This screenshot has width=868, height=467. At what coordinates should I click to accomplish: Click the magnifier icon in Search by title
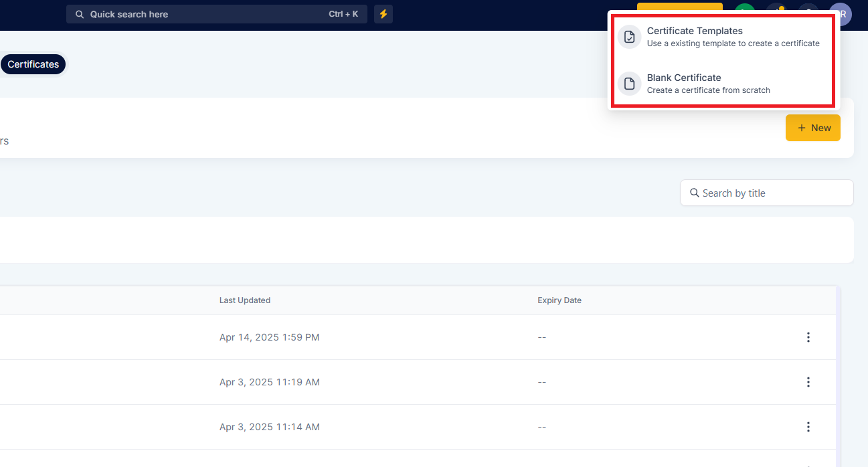(695, 193)
